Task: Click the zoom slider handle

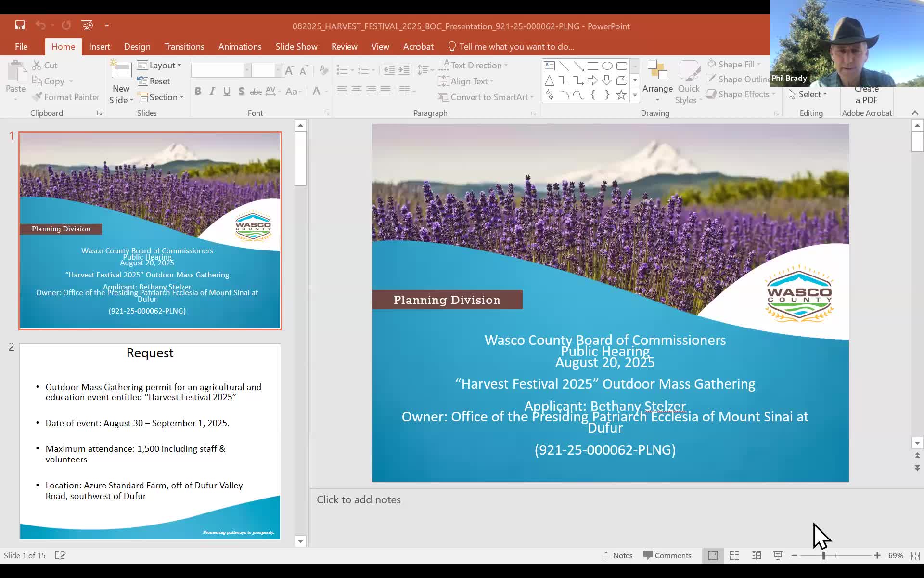Action: pyautogui.click(x=824, y=555)
